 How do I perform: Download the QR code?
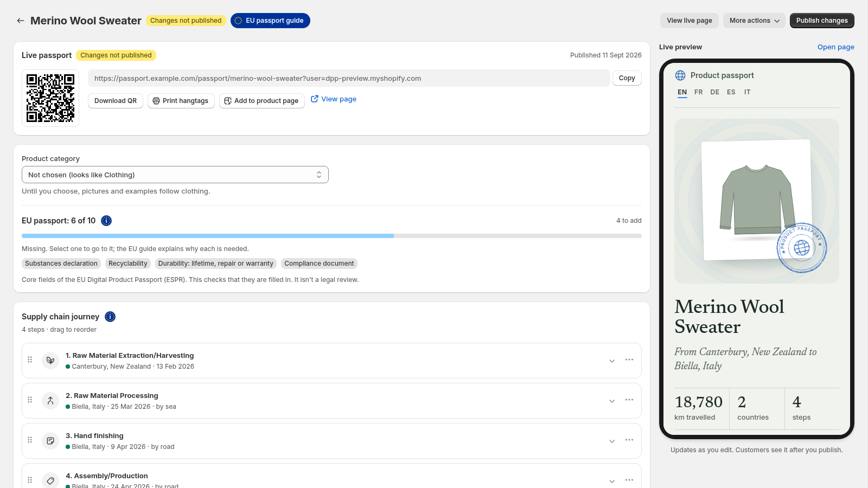click(116, 101)
